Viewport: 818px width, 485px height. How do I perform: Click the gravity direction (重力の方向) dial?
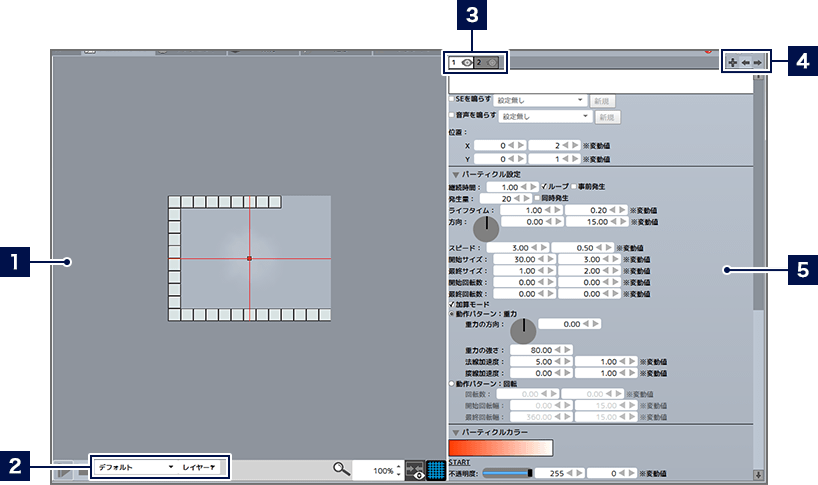[523, 332]
